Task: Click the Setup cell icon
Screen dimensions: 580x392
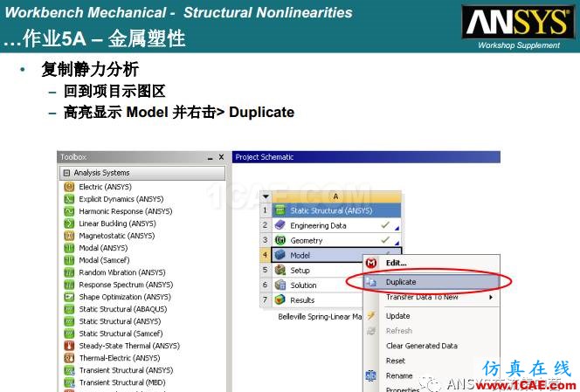Action: [x=280, y=270]
